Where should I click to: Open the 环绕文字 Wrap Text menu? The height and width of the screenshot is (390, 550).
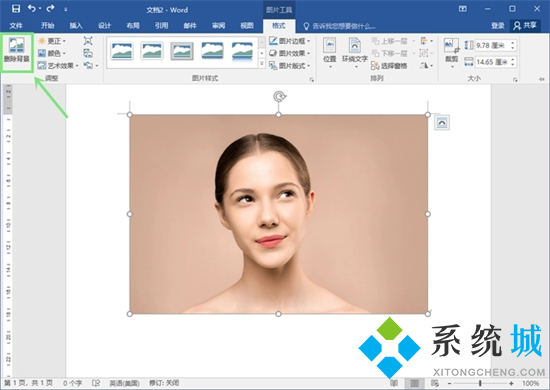pyautogui.click(x=355, y=53)
